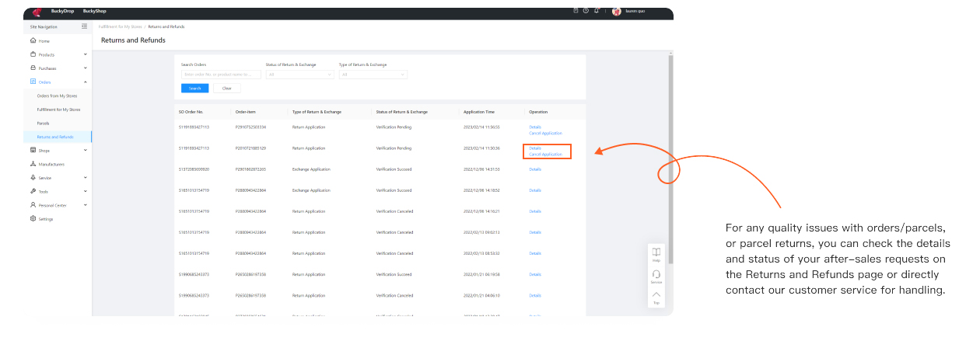The height and width of the screenshot is (355, 980).
Task: Click the Service headset icon in sidebar
Action: pyautogui.click(x=33, y=177)
